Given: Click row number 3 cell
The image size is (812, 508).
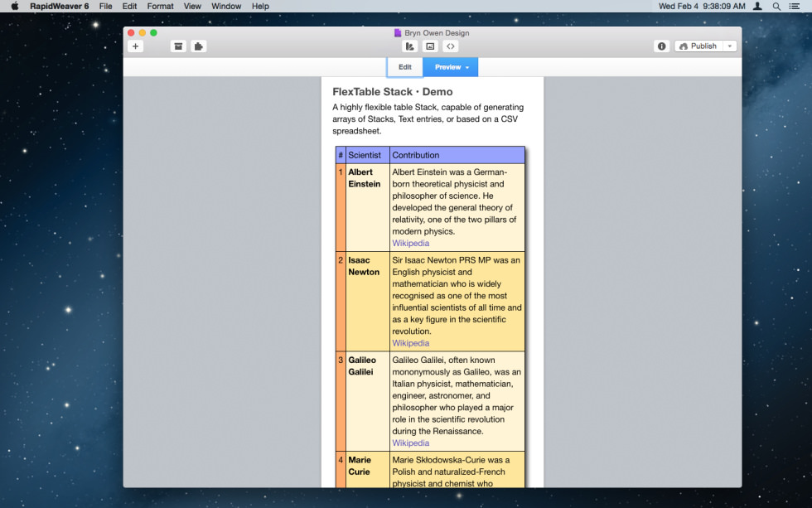Looking at the screenshot, I should [x=341, y=401].
